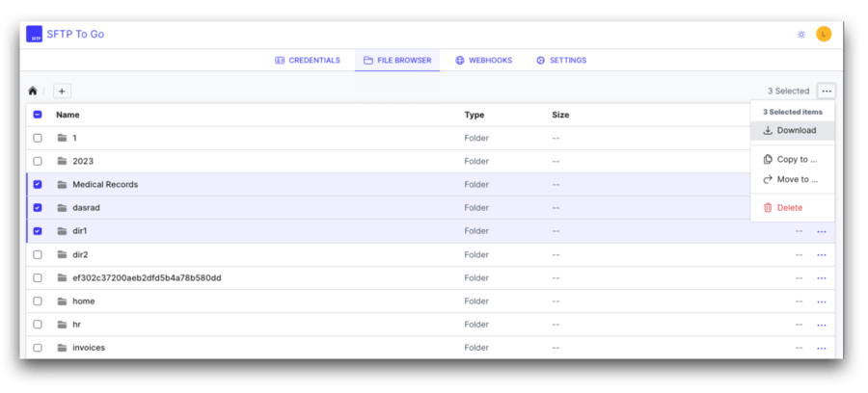This screenshot has width=868, height=393.
Task: Click the folder icon of the 2023 row
Action: (x=62, y=162)
